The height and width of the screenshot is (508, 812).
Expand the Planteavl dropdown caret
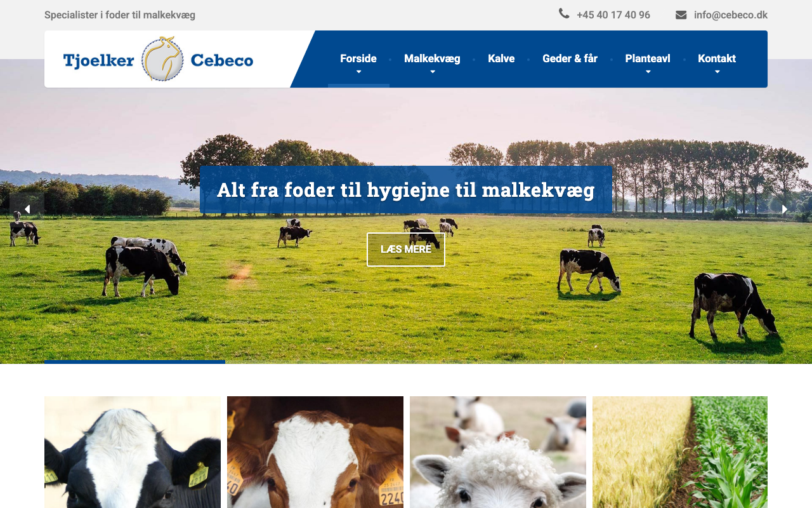pos(648,72)
